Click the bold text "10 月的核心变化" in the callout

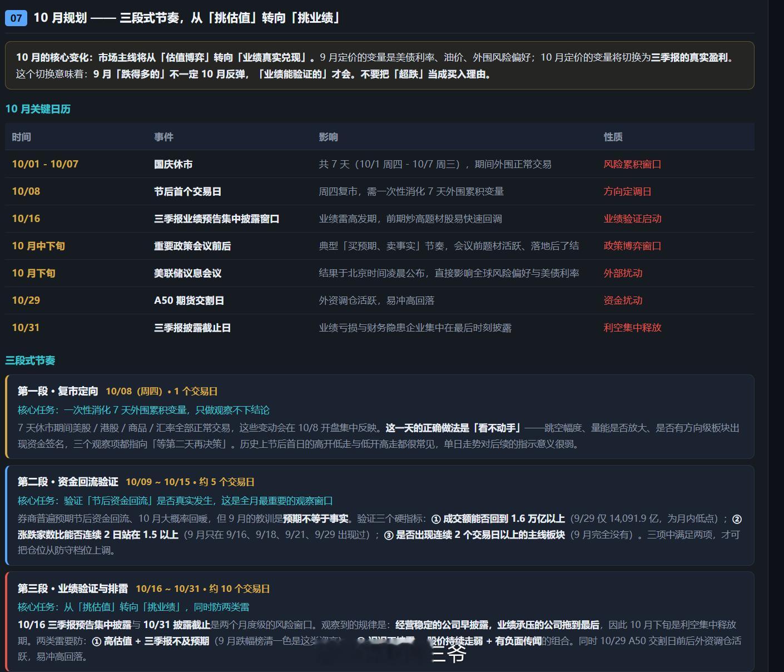tap(53, 57)
